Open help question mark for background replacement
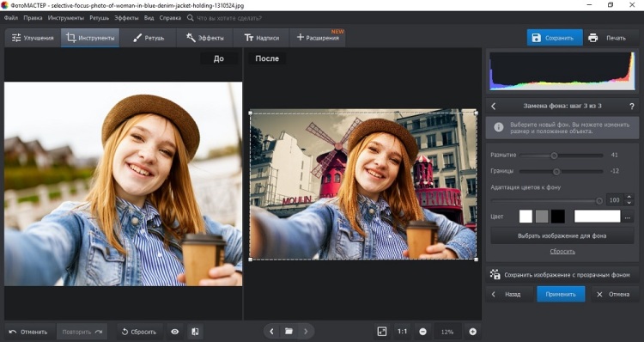Screen dimensions: 644x342 (x=632, y=107)
